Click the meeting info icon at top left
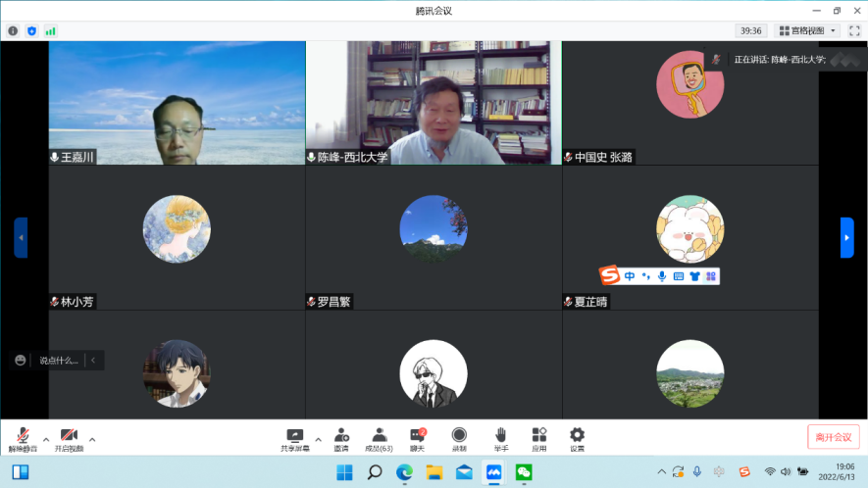868x488 pixels. tap(13, 30)
